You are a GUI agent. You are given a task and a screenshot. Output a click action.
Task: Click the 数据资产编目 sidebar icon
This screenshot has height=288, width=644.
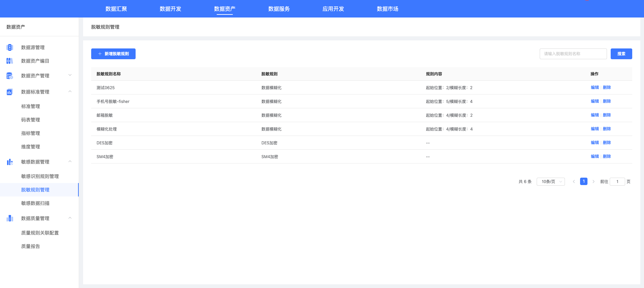10,61
